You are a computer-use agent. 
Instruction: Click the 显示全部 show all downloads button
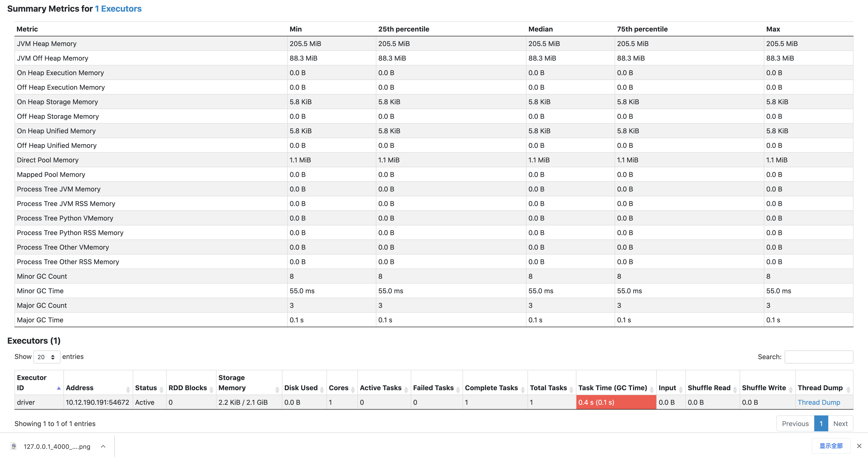pos(831,446)
